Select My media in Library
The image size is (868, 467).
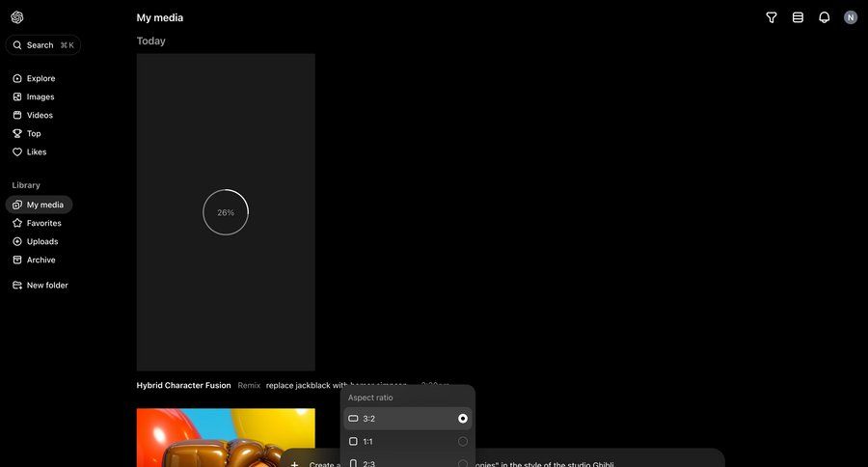39,205
